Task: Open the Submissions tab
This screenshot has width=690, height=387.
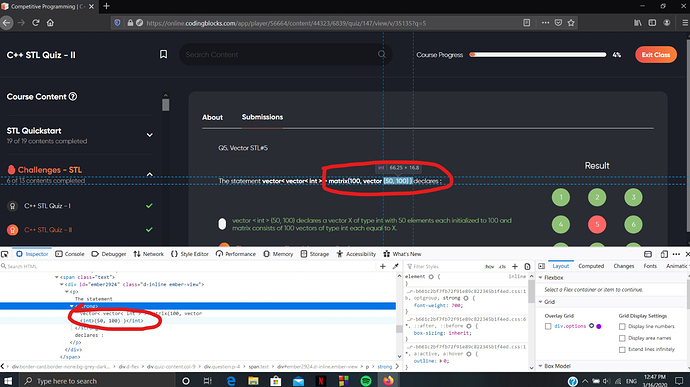Action: point(262,117)
